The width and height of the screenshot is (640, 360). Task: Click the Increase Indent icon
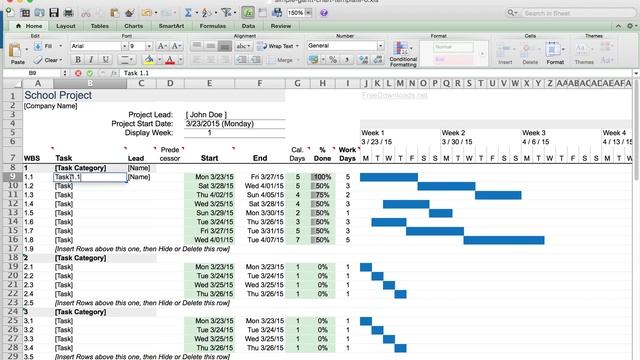256,60
